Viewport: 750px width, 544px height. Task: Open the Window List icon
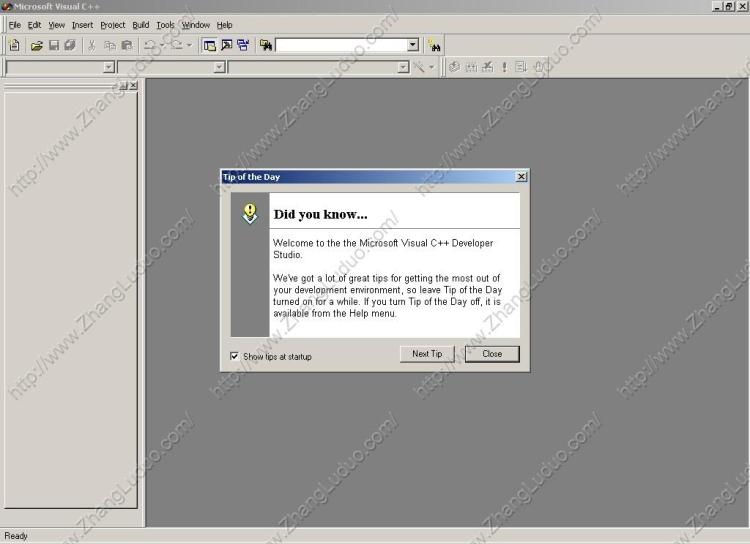(243, 45)
